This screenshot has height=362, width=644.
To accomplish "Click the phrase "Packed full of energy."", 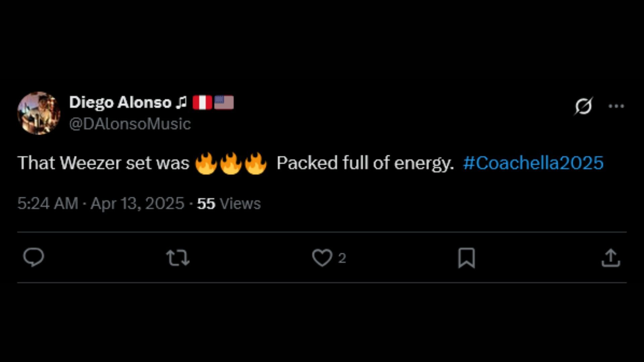I will (365, 163).
